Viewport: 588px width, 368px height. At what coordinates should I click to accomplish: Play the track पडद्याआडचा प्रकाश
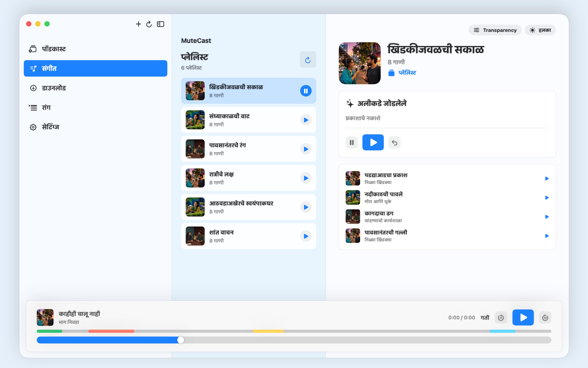click(x=547, y=178)
